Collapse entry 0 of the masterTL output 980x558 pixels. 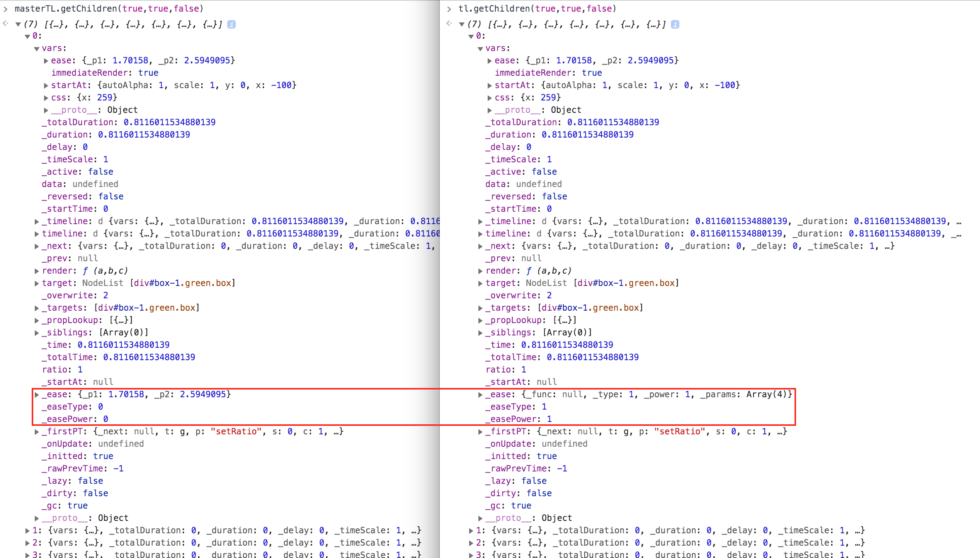point(27,36)
